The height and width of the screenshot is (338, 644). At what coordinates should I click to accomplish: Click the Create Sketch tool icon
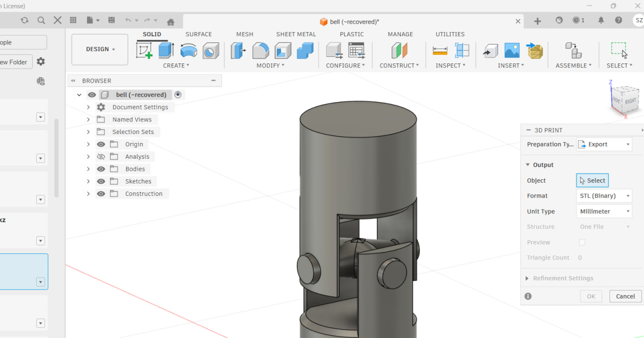144,50
